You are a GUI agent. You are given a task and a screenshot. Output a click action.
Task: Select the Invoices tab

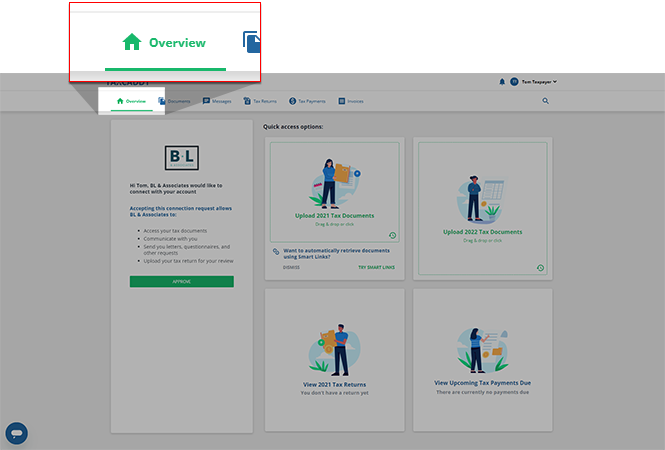(x=351, y=101)
